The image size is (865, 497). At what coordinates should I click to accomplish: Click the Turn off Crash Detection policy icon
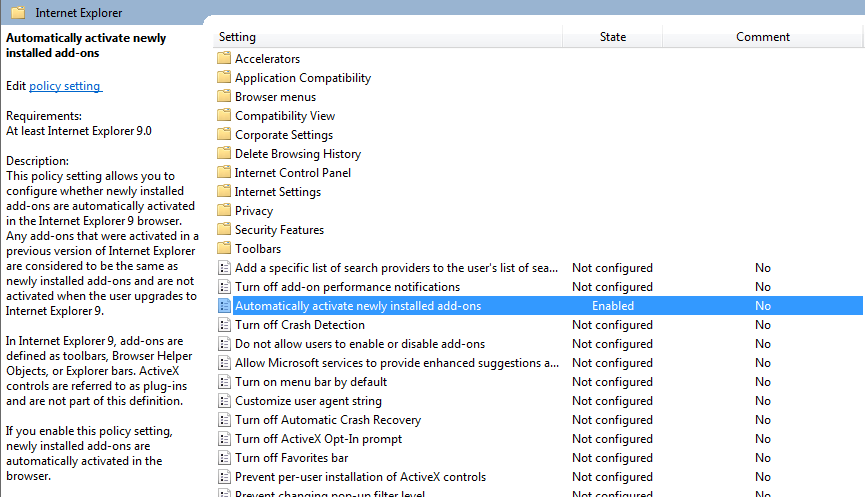pyautogui.click(x=224, y=325)
